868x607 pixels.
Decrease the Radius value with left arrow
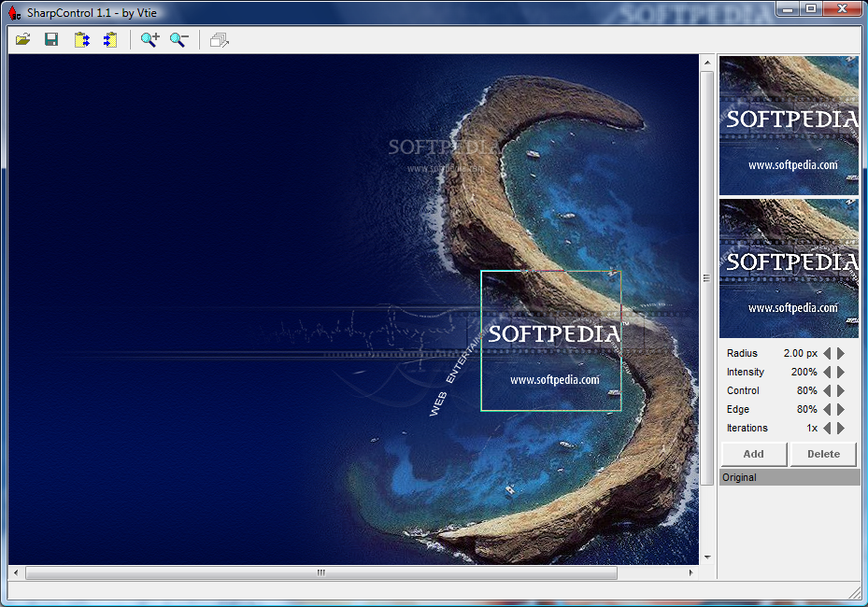827,353
